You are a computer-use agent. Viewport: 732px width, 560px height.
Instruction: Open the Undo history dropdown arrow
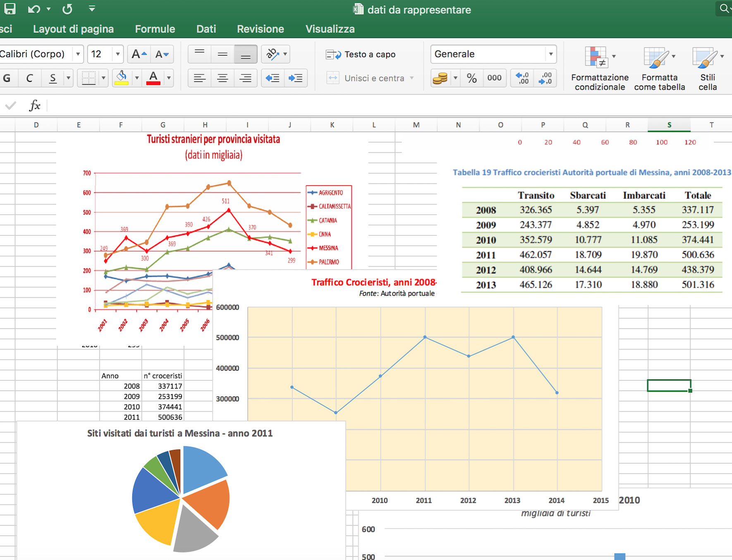48,9
